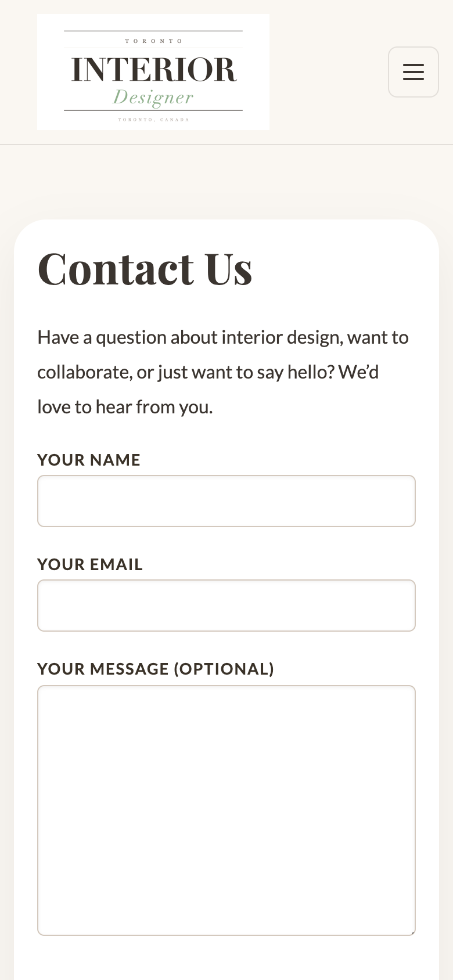Select the 'YOUR EMAIL' field label

pyautogui.click(x=90, y=564)
